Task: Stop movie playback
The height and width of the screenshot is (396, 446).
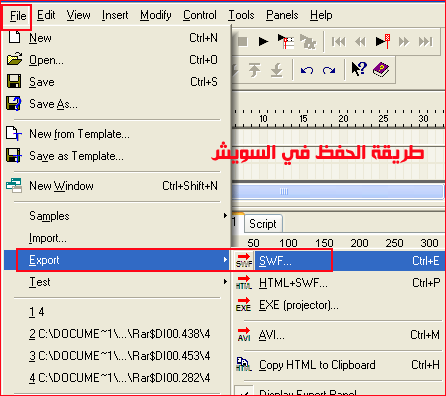Action: pyautogui.click(x=242, y=42)
